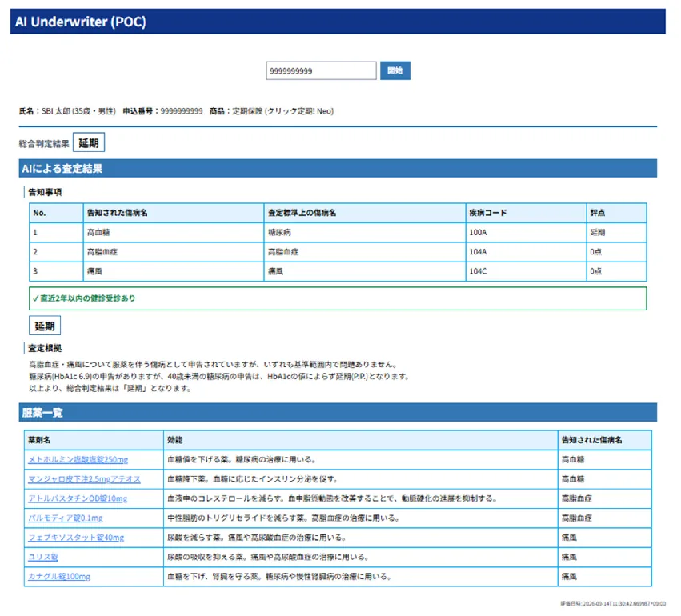Follow the カナグル錠100mg link
Image resolution: width=681 pixels, height=616 pixels.
click(59, 577)
